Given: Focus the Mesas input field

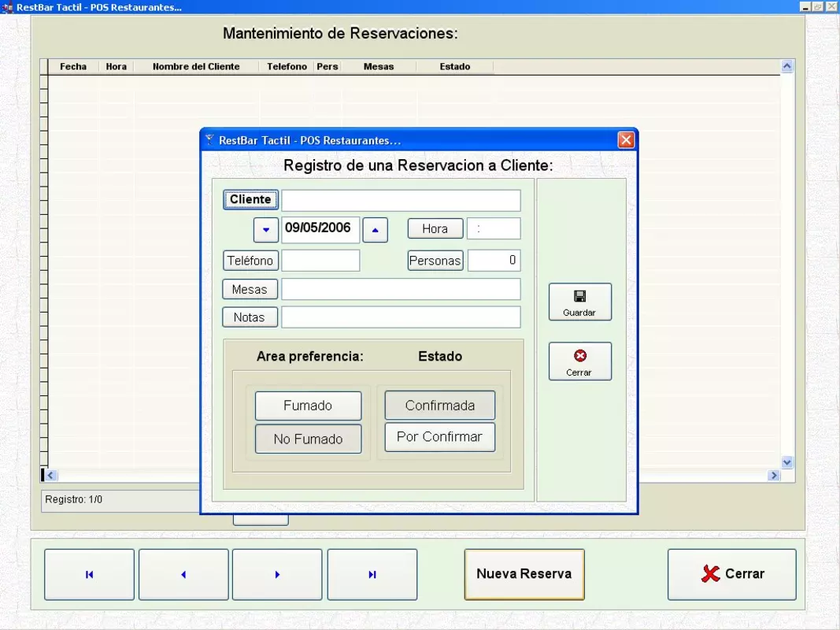Looking at the screenshot, I should point(401,289).
